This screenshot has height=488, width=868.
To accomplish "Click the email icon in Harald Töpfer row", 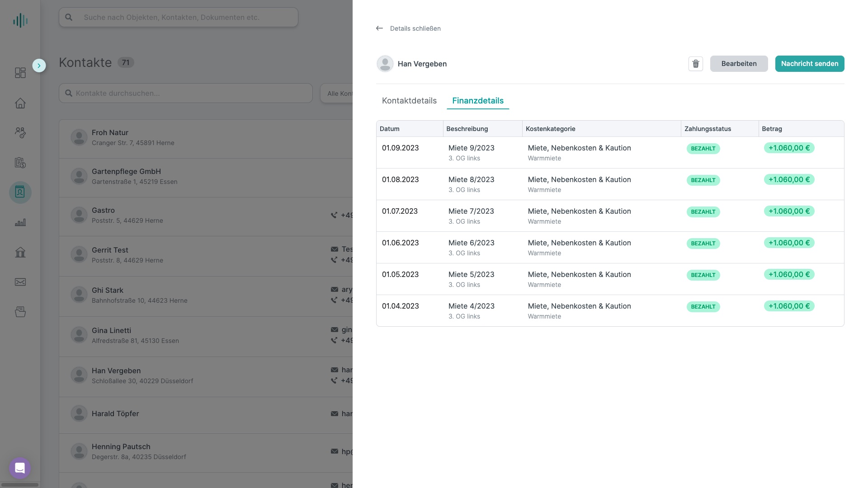I will click(x=335, y=413).
